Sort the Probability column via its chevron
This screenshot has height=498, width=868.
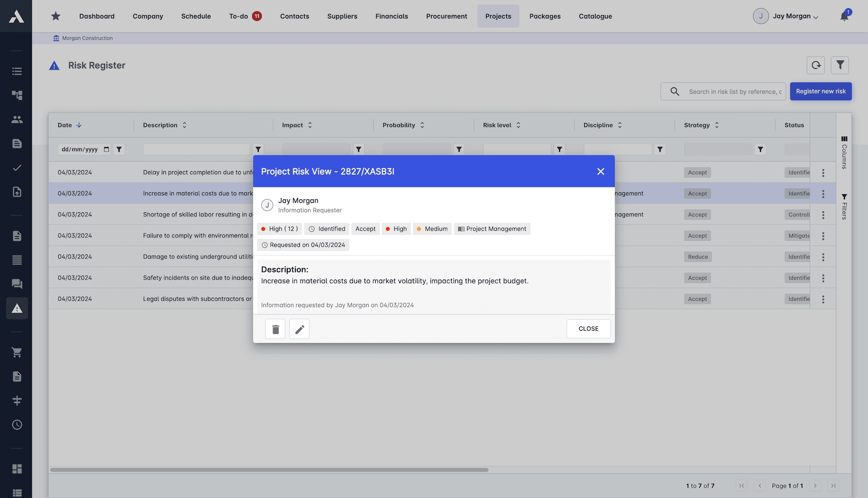tap(422, 125)
